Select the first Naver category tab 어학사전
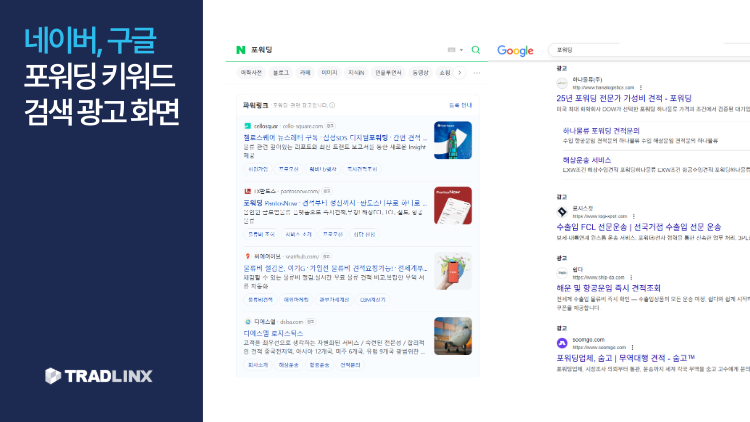 click(251, 73)
